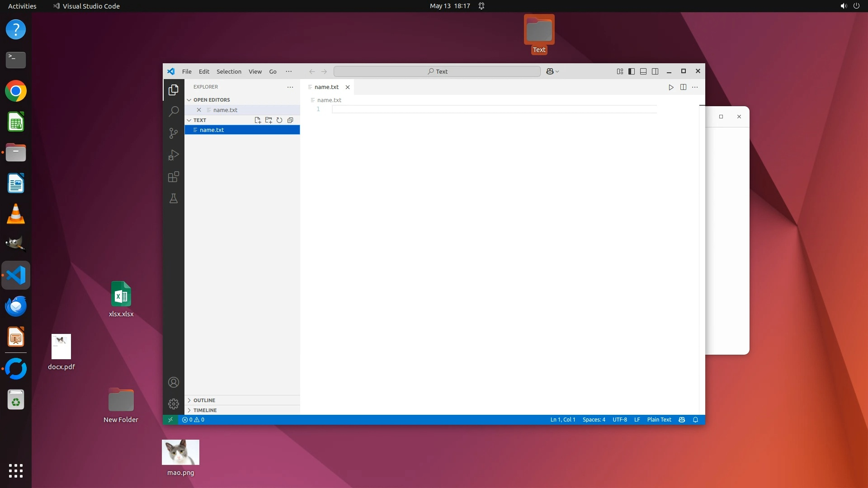Click the Spaces: 4 indentation setting

[594, 420]
